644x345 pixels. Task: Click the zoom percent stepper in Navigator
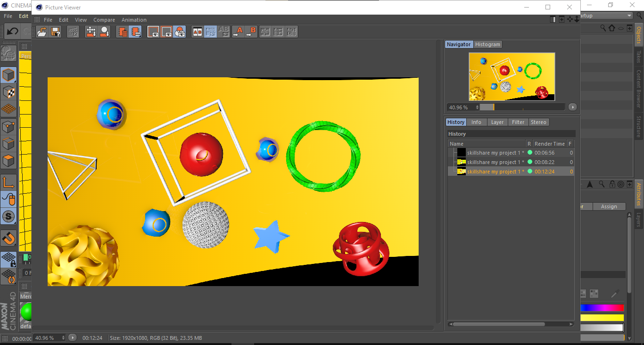[477, 107]
